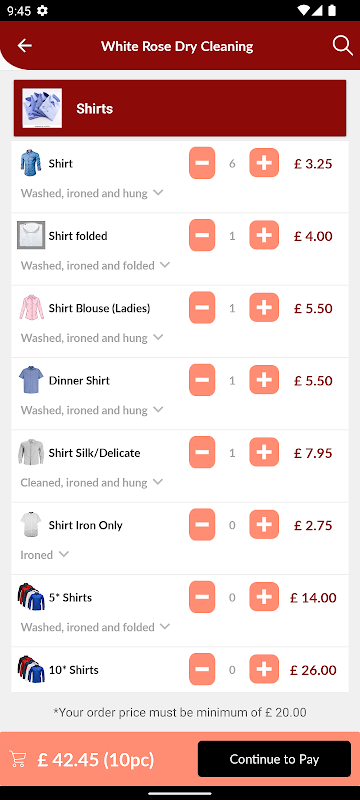Tap the shopping cart icon

[18, 759]
